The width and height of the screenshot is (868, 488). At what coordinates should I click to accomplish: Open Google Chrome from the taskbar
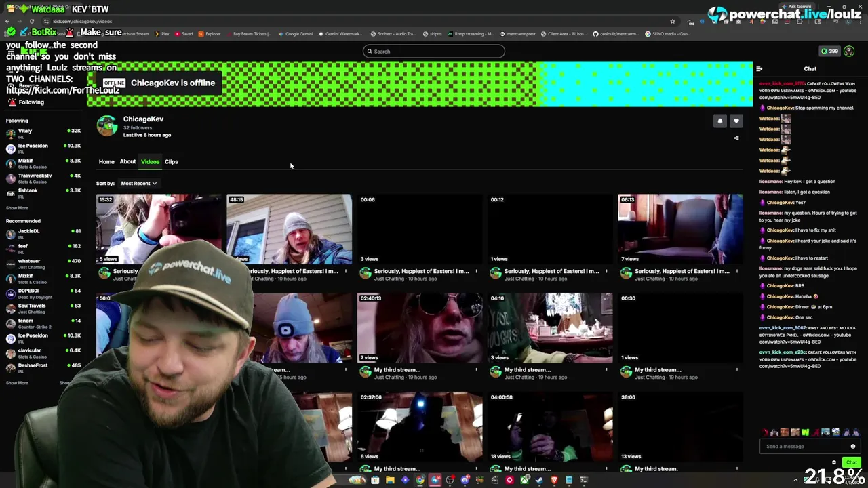tap(420, 480)
